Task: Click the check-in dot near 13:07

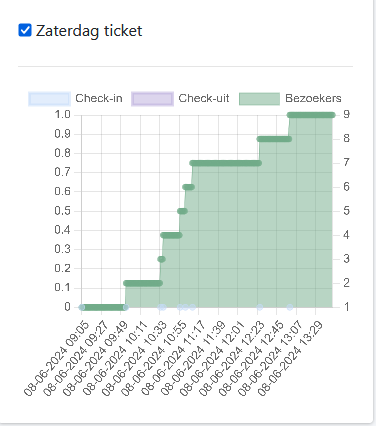Action: click(x=290, y=307)
